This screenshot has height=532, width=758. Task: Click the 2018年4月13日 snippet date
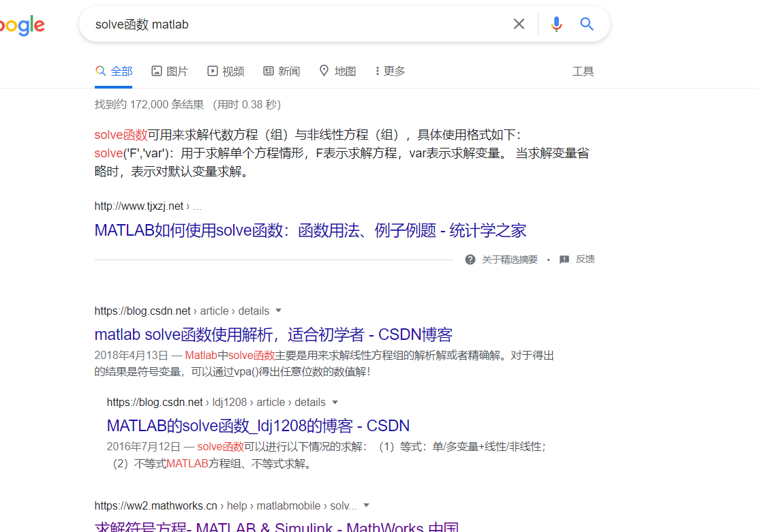pos(131,356)
